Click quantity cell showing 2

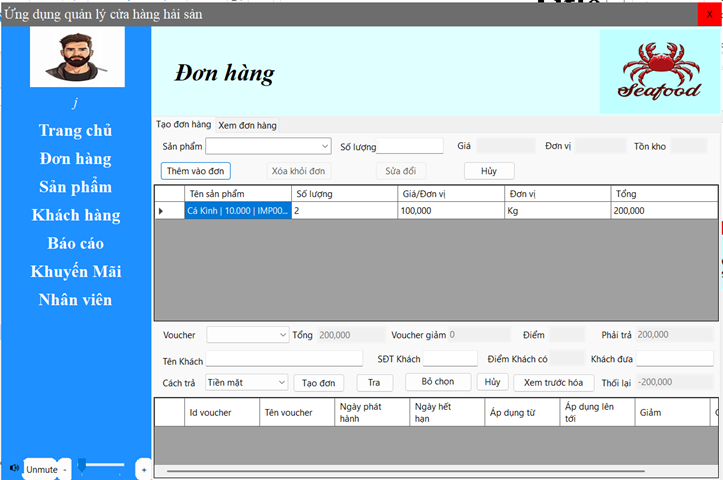pyautogui.click(x=344, y=211)
